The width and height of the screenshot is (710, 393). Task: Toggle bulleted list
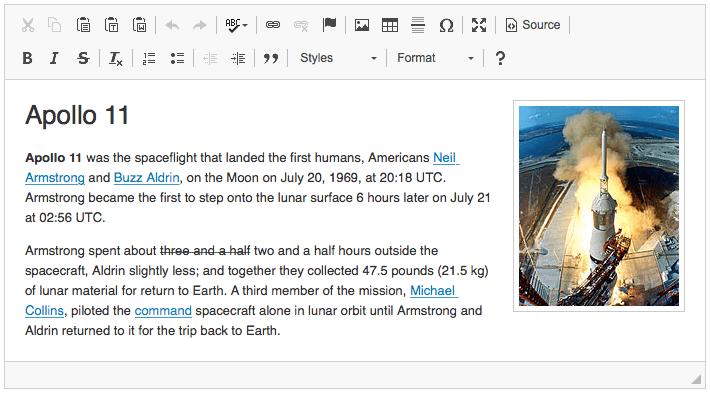177,58
